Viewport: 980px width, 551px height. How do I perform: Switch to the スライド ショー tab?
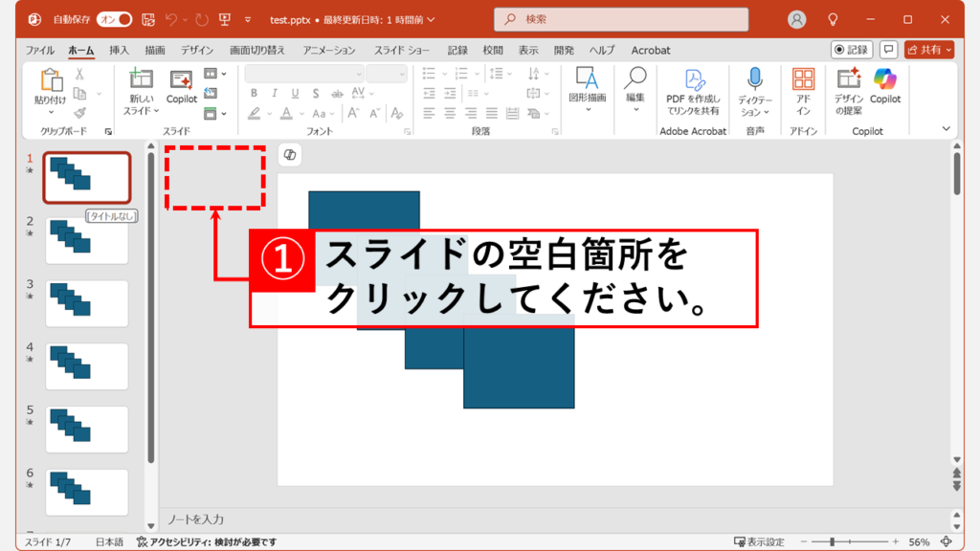click(402, 50)
